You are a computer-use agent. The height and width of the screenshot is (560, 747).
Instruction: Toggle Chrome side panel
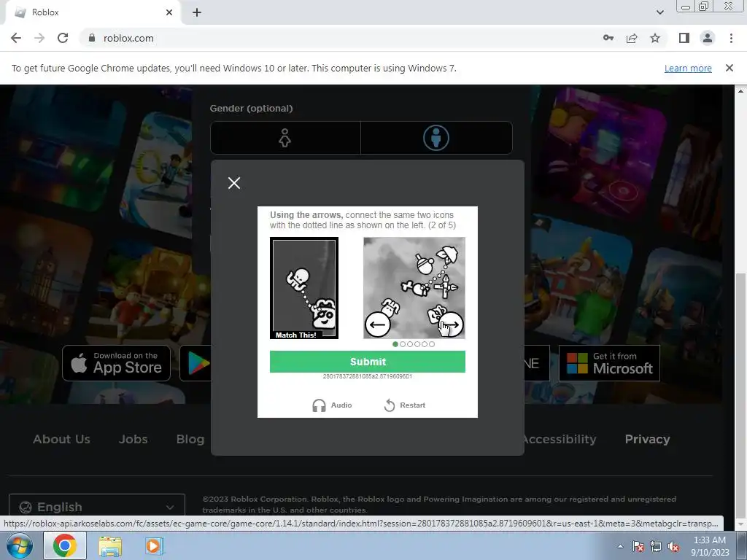(x=684, y=38)
